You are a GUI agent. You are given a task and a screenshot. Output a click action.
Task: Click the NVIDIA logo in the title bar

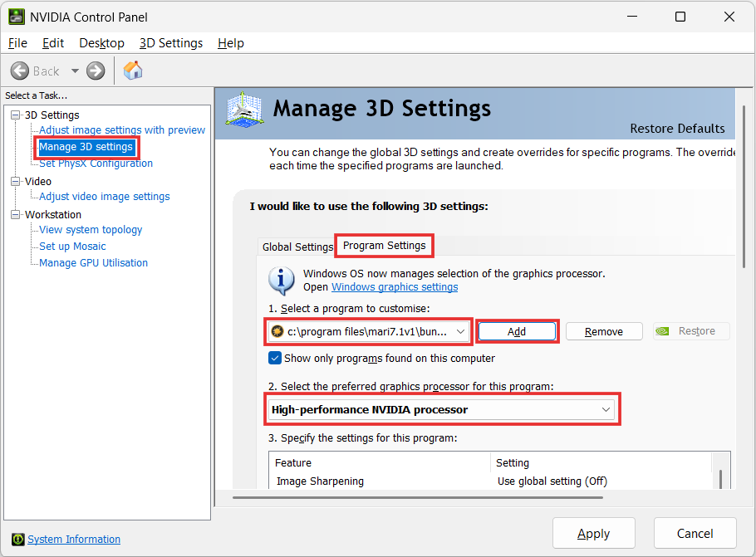(18, 17)
